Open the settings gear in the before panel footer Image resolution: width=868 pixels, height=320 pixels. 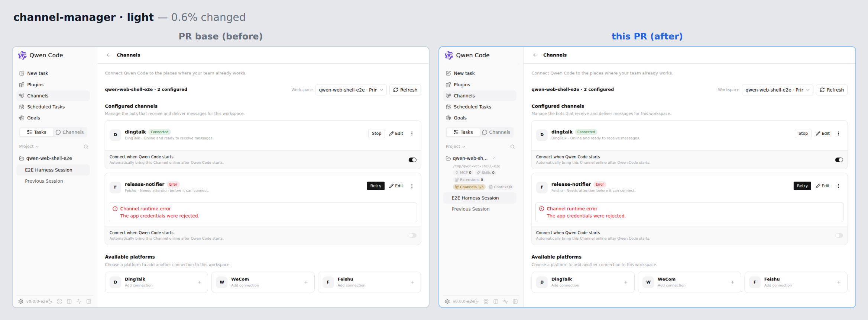click(21, 301)
